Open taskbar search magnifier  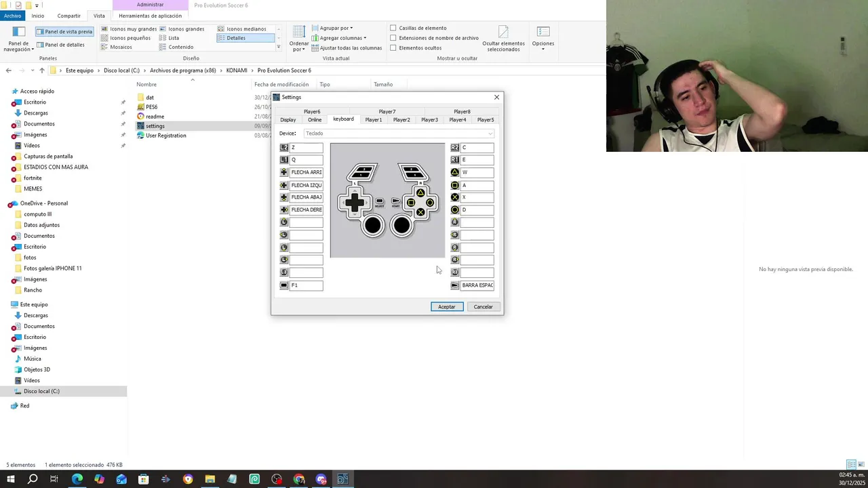click(x=33, y=479)
